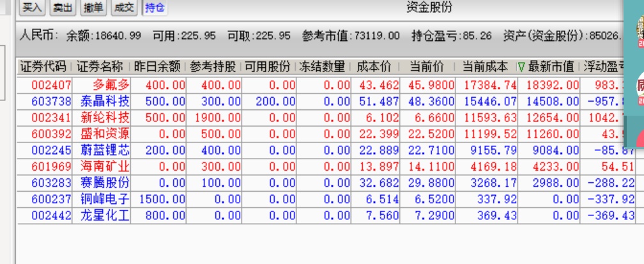Viewport: 644px width, 264px height.
Task: Click 人民币 currency label
Action: [39, 35]
